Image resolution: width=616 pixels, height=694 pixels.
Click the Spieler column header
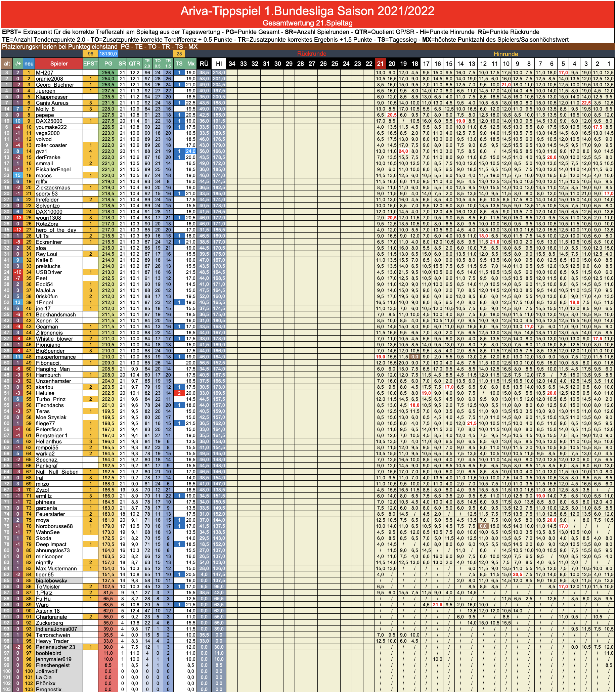(59, 63)
